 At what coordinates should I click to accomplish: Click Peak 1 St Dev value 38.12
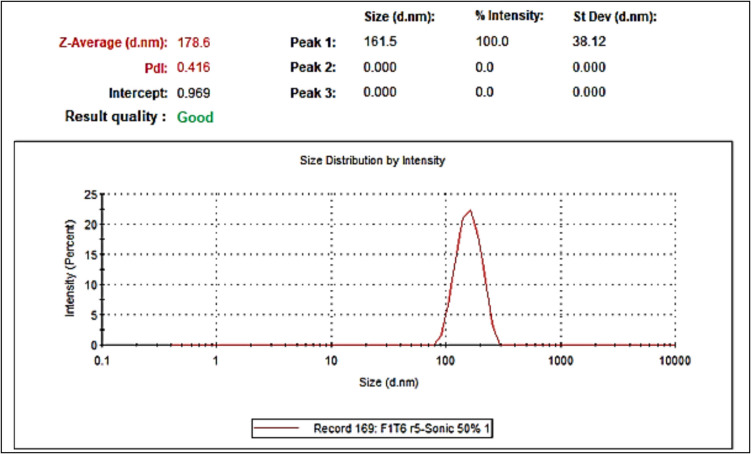tap(583, 44)
